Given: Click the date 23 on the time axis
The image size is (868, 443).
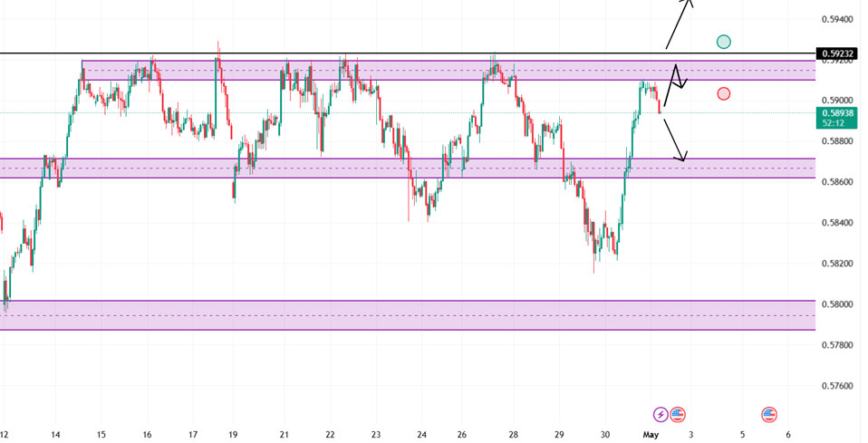Looking at the screenshot, I should (376, 435).
